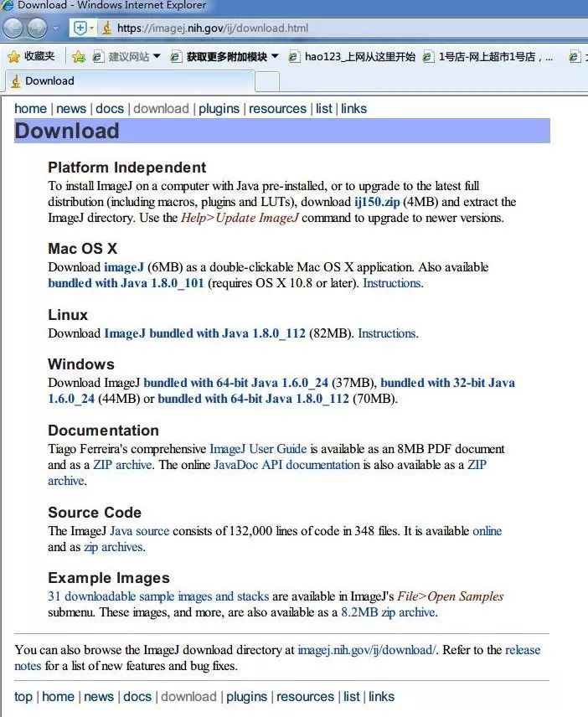Click the Mac OS X imageJ download link
The width and height of the screenshot is (588, 717).
(123, 267)
